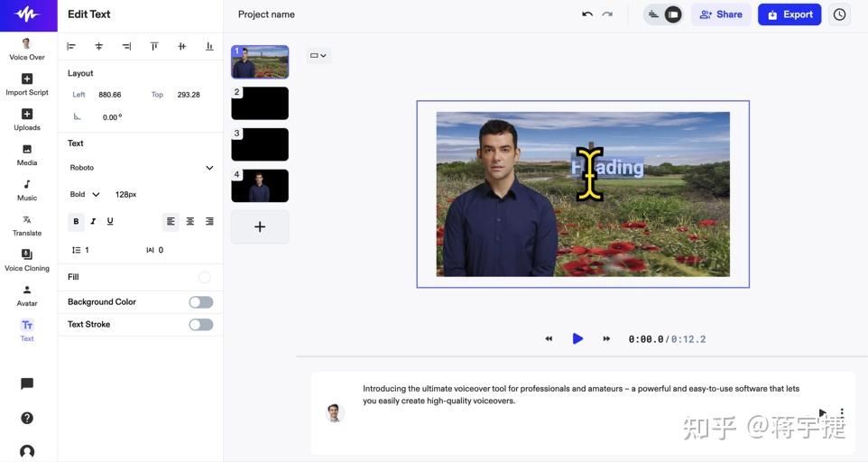The height and width of the screenshot is (462, 868).
Task: Click the undo arrow icon
Action: tap(587, 14)
